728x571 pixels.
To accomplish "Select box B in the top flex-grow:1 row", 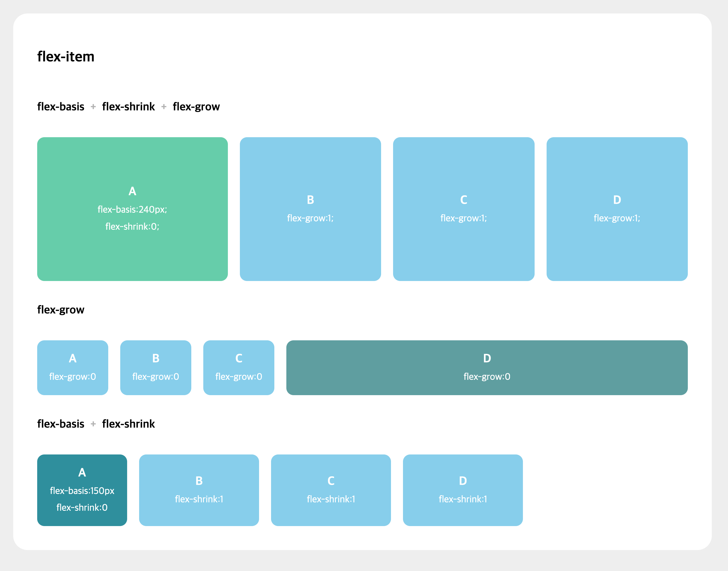I will coord(310,209).
